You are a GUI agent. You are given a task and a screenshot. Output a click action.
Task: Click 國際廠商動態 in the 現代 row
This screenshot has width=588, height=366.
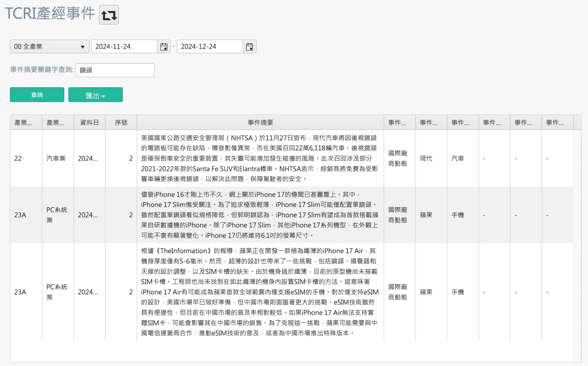[398, 158]
